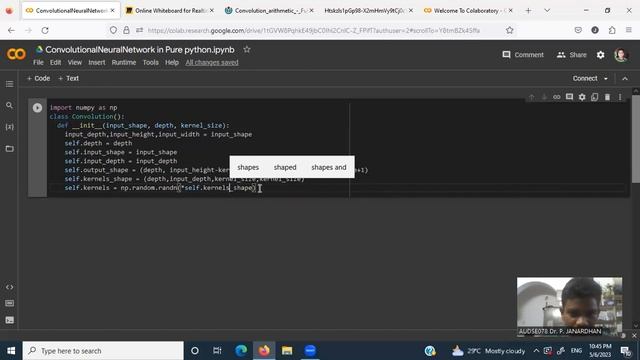This screenshot has width=640, height=360.
Task: Open find and replace search icon
Action: [x=9, y=105]
